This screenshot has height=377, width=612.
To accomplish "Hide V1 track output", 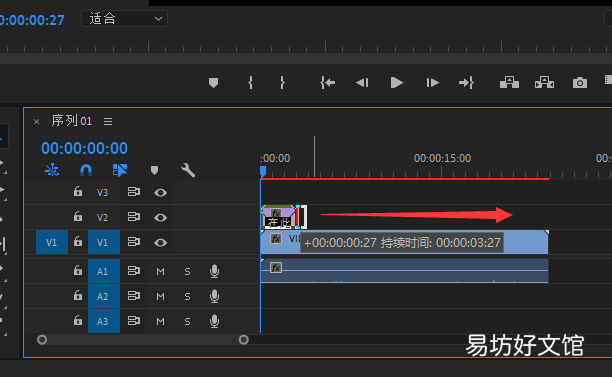I will 160,243.
